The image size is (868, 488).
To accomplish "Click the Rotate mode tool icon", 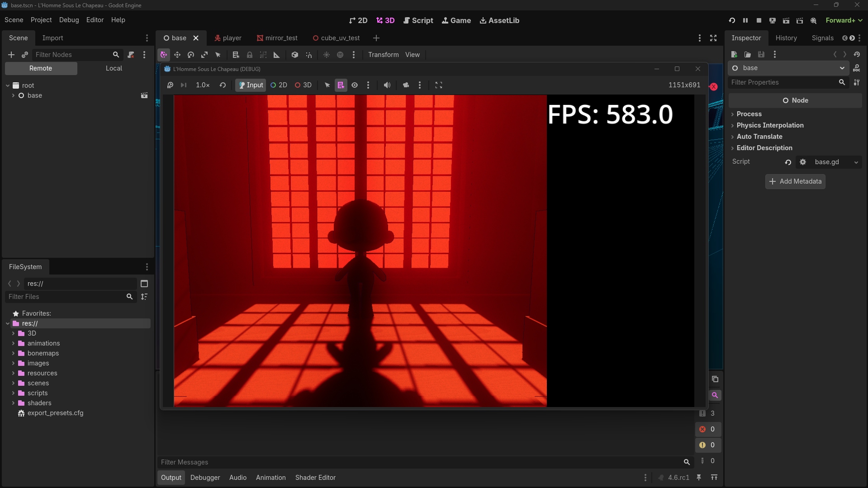I will click(x=191, y=55).
